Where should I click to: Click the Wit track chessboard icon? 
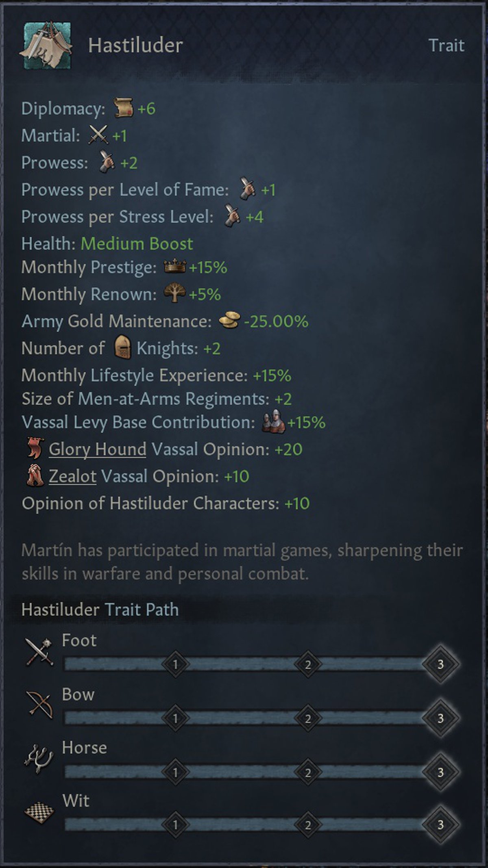click(x=39, y=812)
